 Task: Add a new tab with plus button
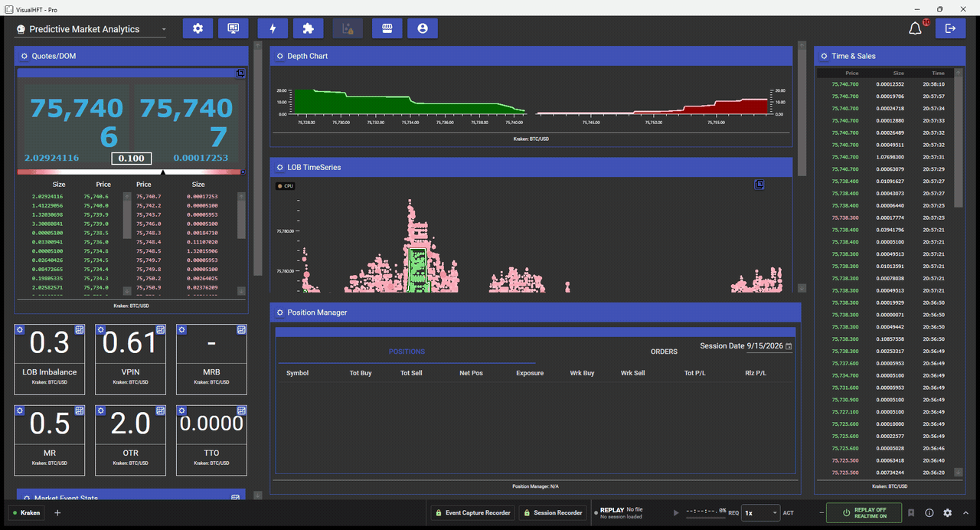click(57, 513)
